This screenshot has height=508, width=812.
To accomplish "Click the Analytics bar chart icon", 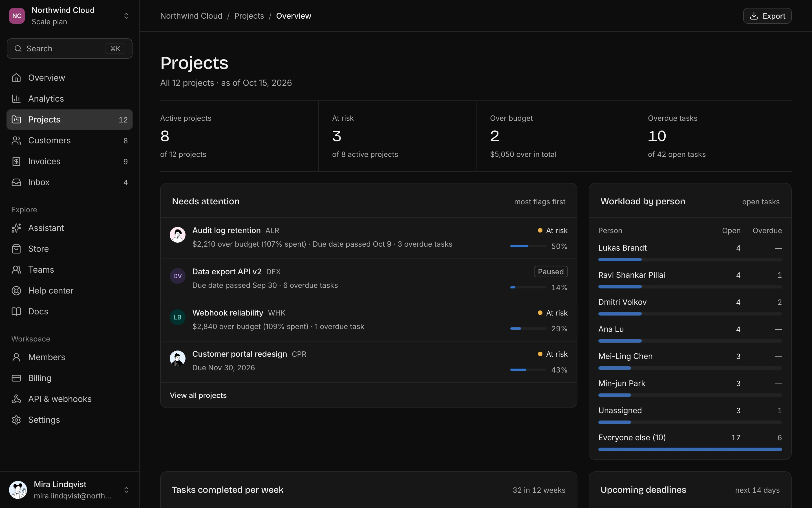I will [16, 98].
